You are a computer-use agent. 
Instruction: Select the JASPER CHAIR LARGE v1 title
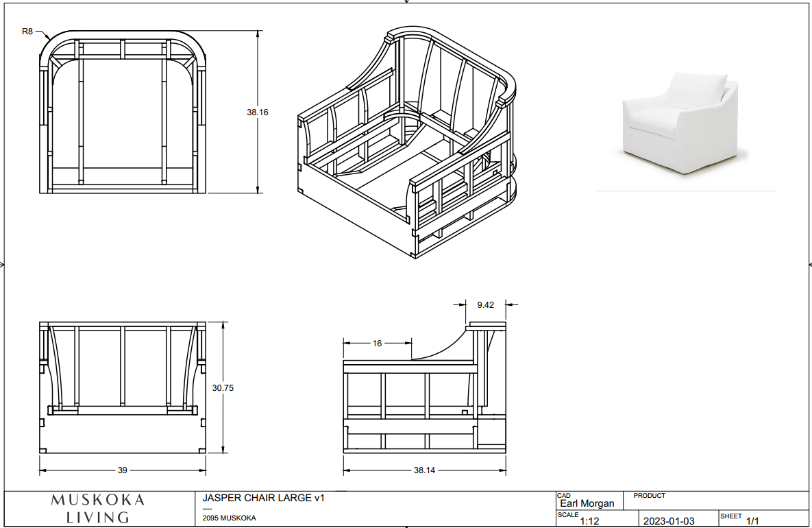coord(263,499)
